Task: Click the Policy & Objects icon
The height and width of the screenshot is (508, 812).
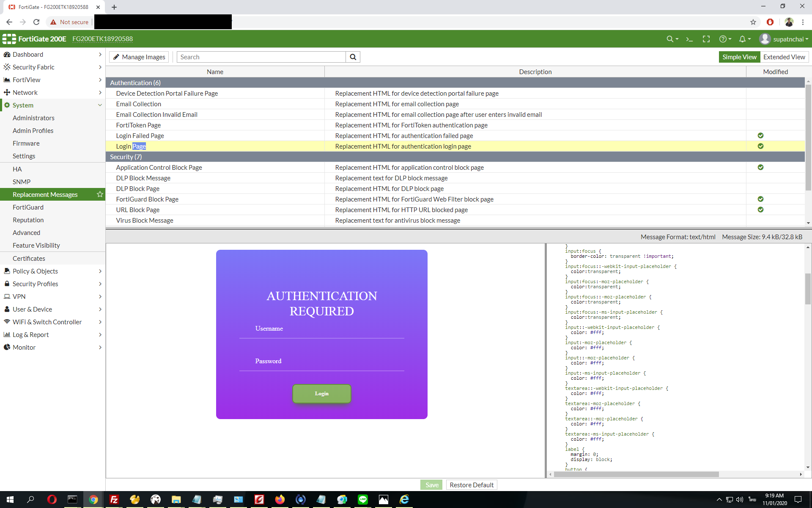Action: 7,271
